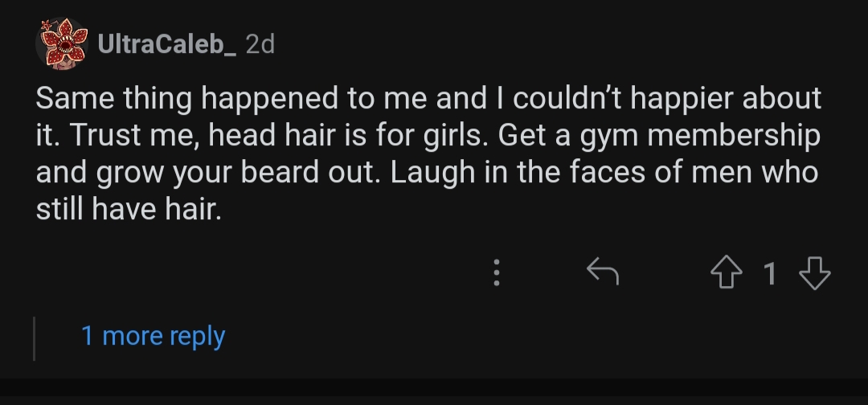Tap the reply arrow icon

[x=602, y=271]
